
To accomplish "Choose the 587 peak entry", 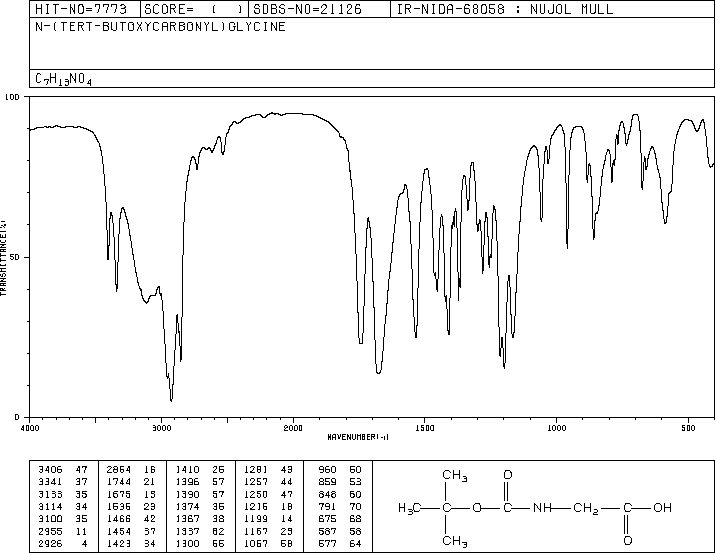I will coord(327,531).
